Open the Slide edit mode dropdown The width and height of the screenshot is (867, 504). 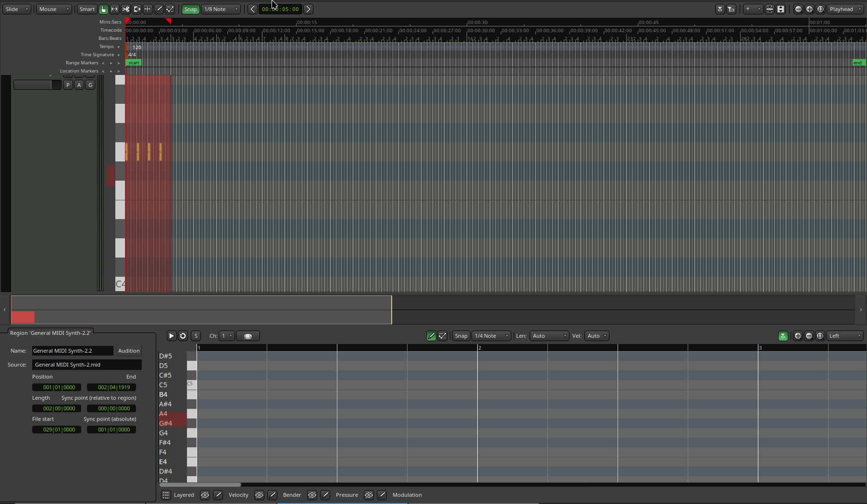(x=17, y=9)
